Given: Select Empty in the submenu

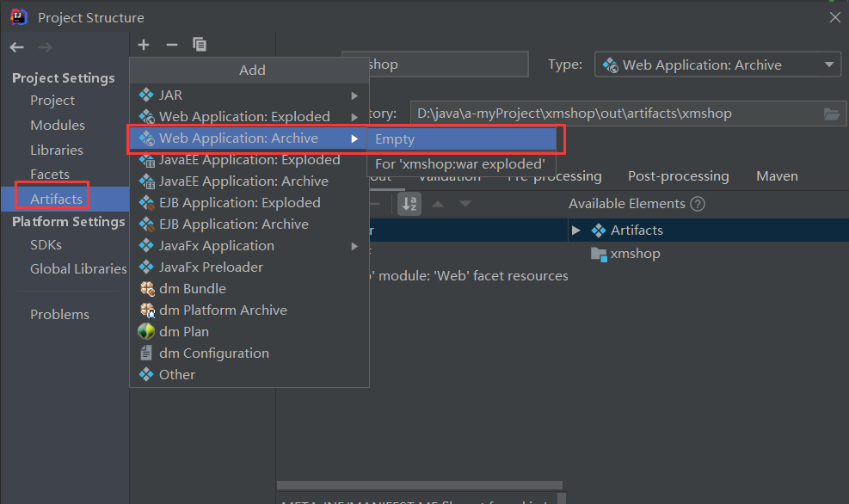Looking at the screenshot, I should point(462,139).
